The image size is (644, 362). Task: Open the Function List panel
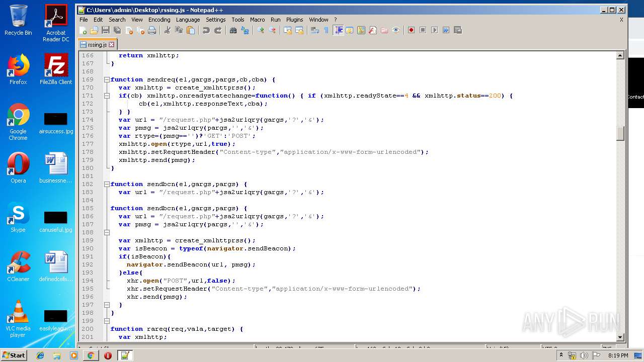373,30
